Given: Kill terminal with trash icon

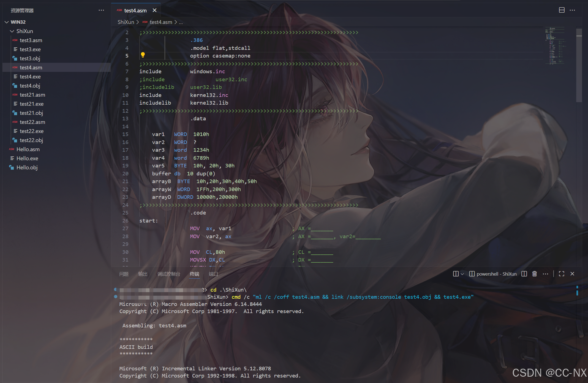Looking at the screenshot, I should (x=535, y=274).
